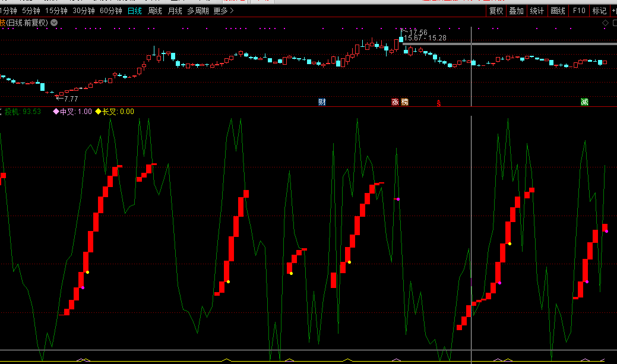
Task: Open the 画线 drawing tools
Action: tap(558, 11)
